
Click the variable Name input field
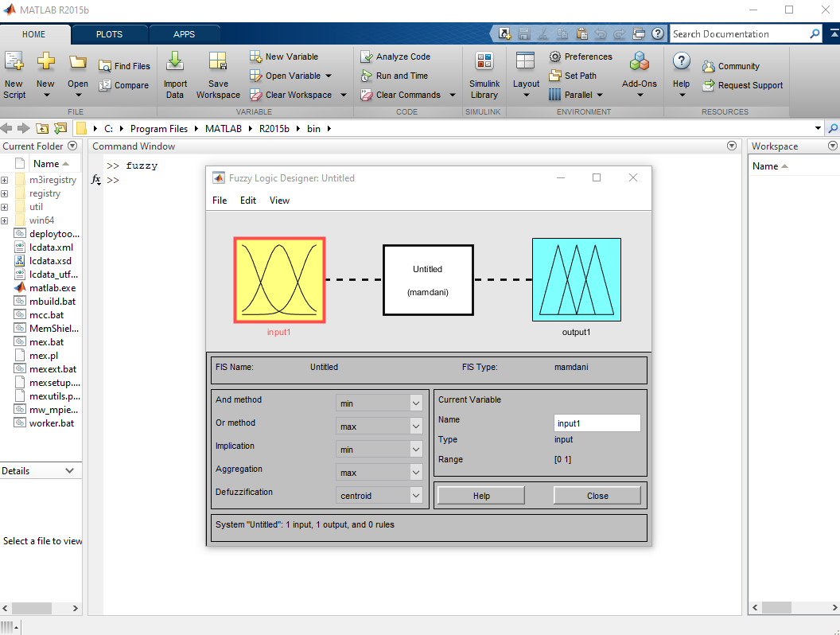click(x=597, y=423)
